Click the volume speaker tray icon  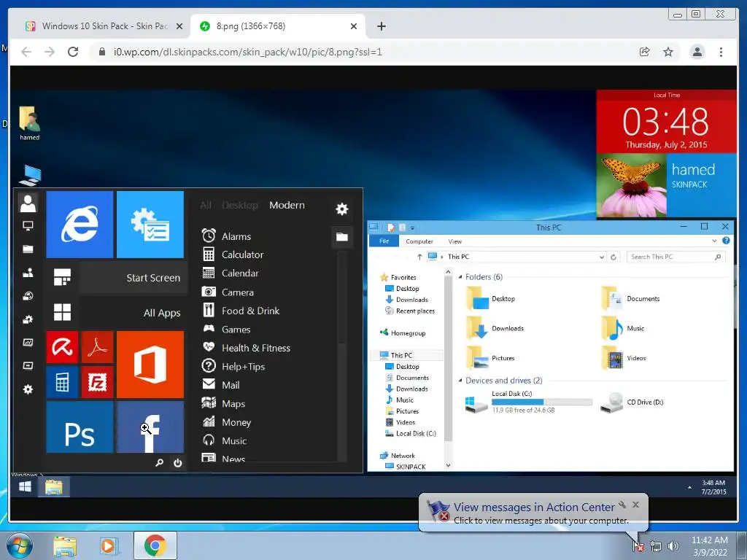[673, 546]
